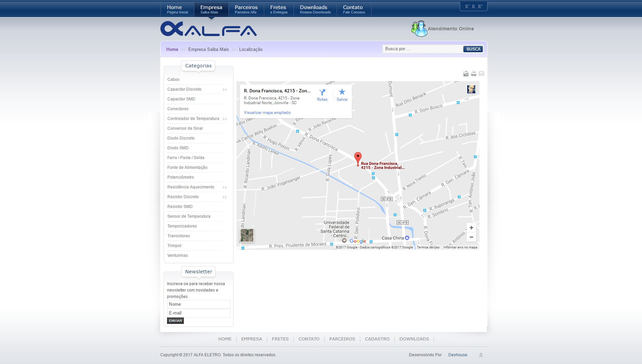This screenshot has height=364, width=642.
Task: Open the Home Página Inicial menu
Action: tap(177, 9)
